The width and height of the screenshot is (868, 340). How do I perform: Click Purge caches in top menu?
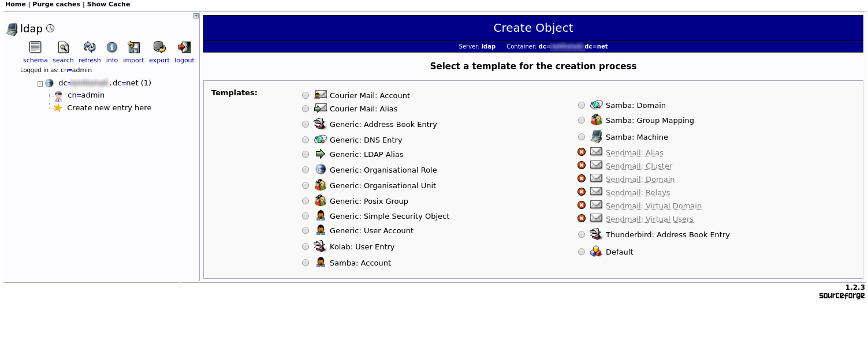(x=56, y=4)
